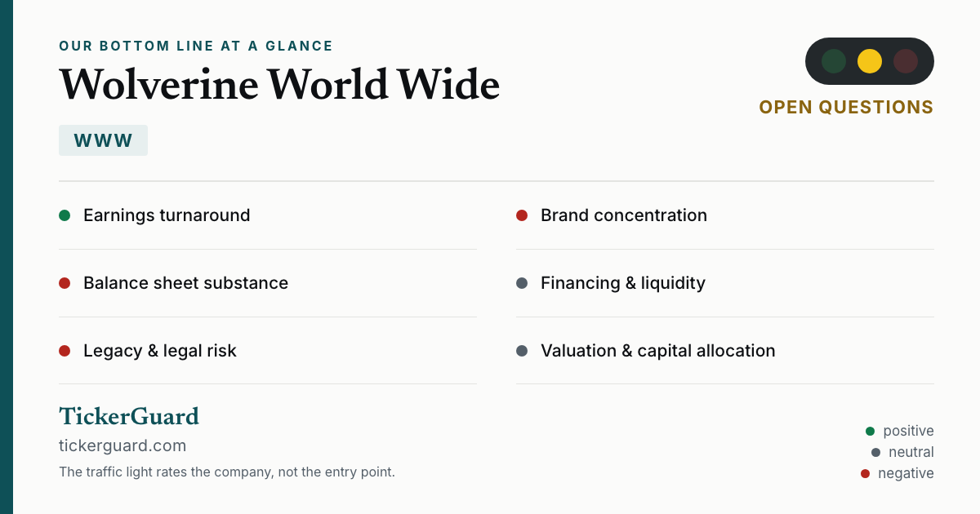Click the gray neutral legend dot

(875, 452)
